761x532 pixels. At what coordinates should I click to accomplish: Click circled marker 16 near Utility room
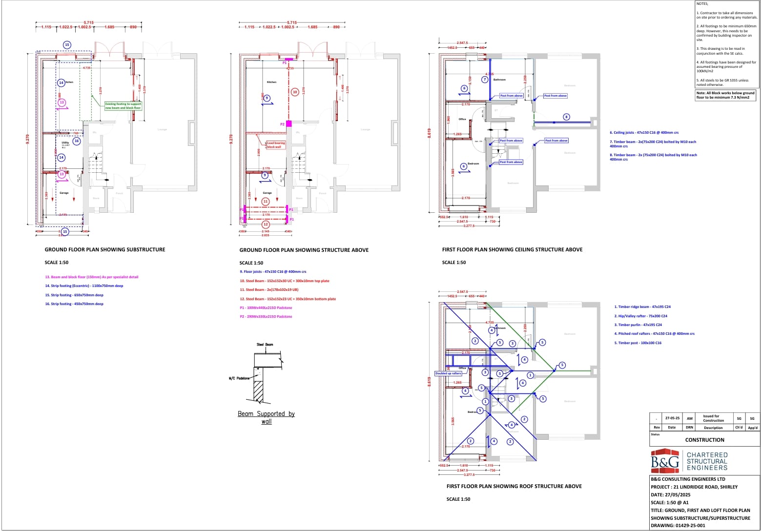click(x=77, y=141)
